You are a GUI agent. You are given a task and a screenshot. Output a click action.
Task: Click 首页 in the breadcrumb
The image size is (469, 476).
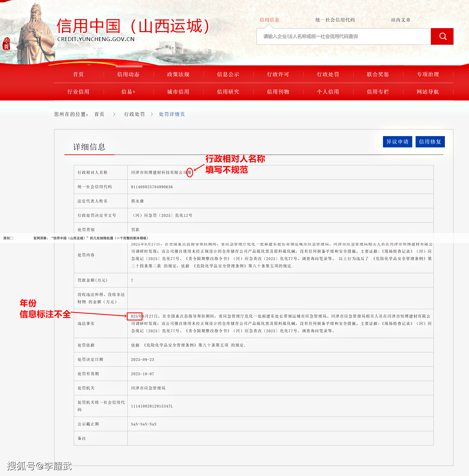(99, 114)
